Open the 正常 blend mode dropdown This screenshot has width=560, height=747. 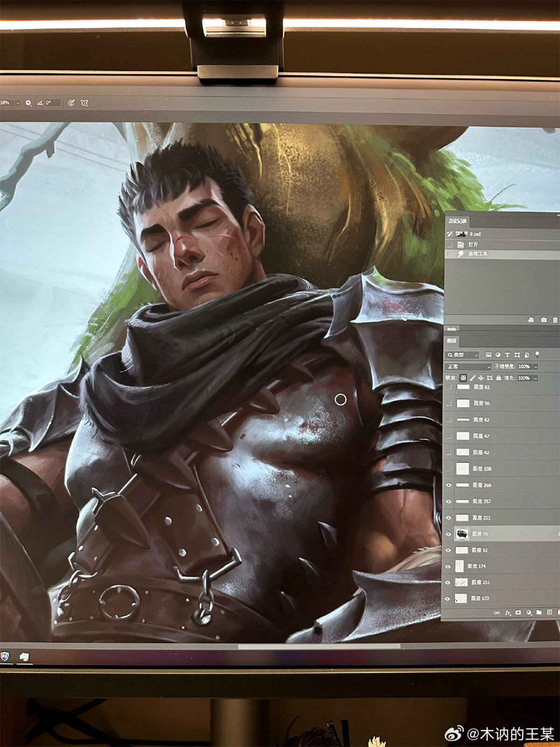pyautogui.click(x=468, y=366)
